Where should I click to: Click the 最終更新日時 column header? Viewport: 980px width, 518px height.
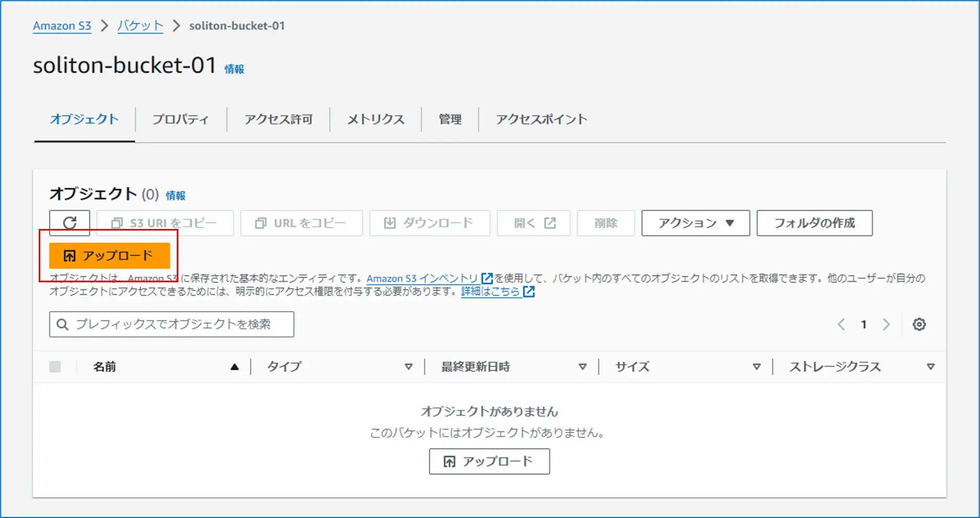point(475,367)
